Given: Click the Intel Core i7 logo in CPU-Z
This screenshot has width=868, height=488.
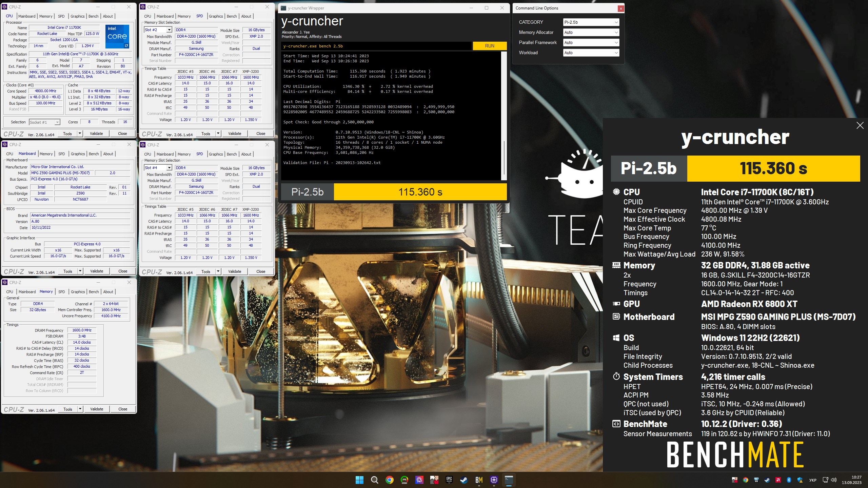Looking at the screenshot, I should pos(117,36).
